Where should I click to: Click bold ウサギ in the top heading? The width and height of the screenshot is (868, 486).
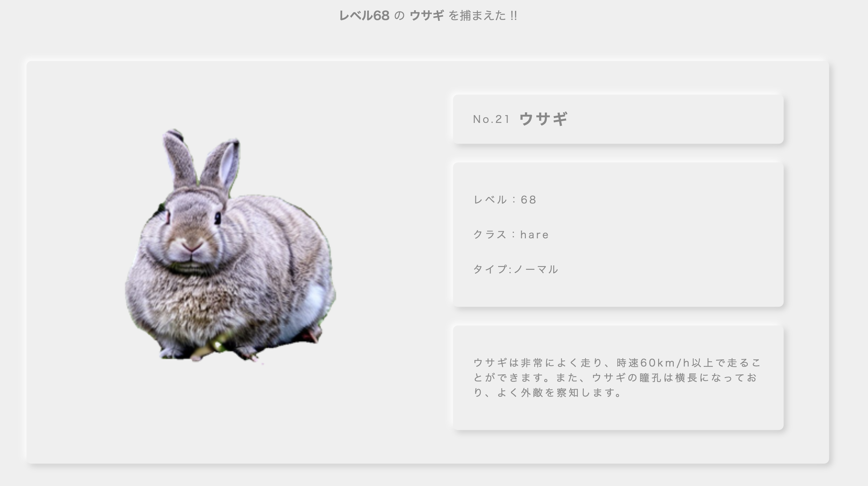pos(427,16)
